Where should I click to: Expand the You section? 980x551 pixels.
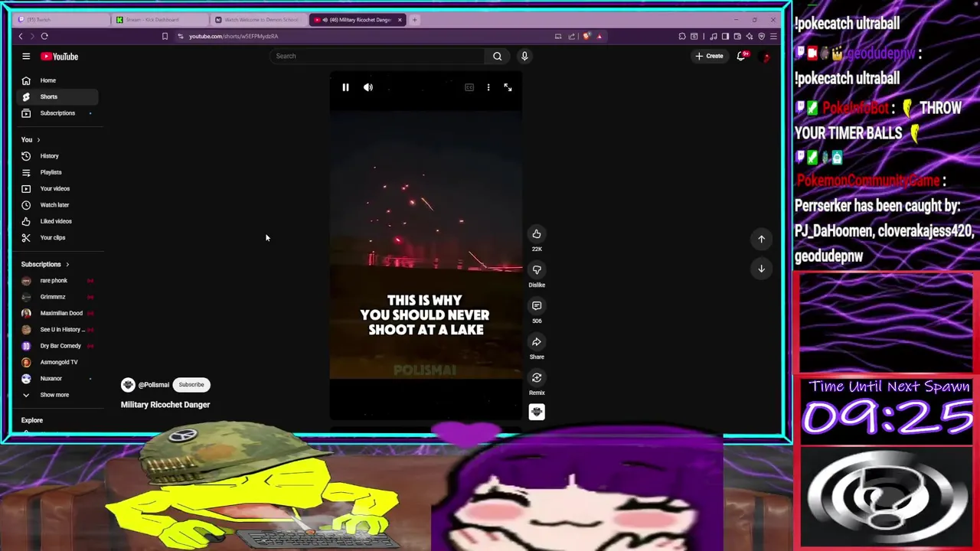pyautogui.click(x=31, y=140)
